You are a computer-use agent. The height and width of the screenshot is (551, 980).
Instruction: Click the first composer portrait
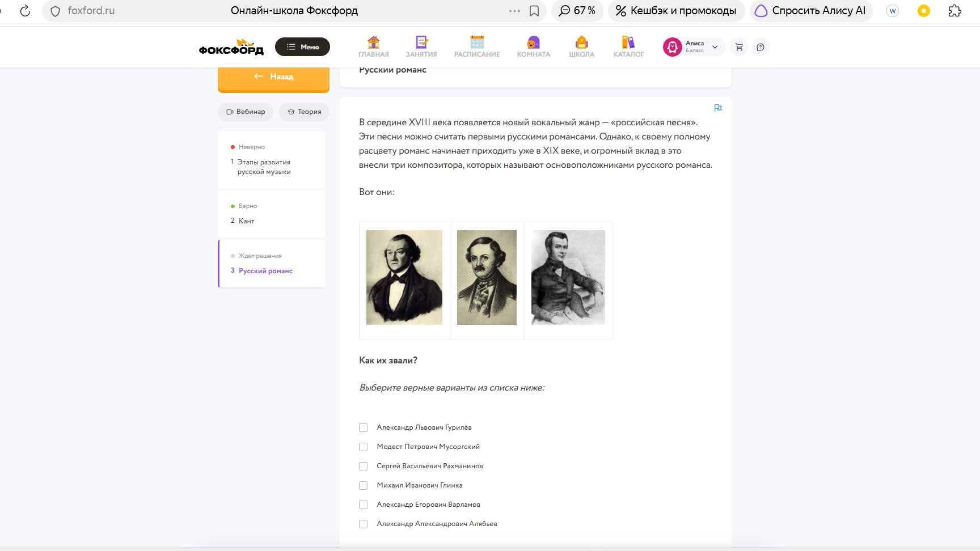(x=404, y=277)
